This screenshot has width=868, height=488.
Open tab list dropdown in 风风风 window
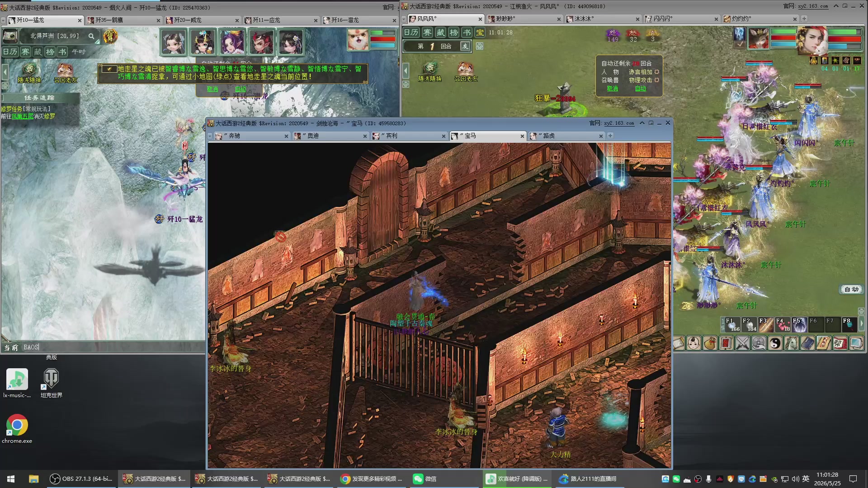click(404, 19)
